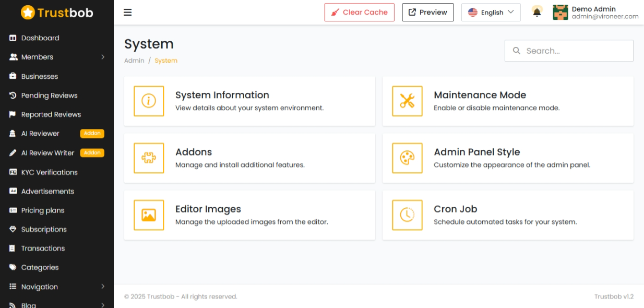Click the Dashboard sidebar icon

click(13, 38)
